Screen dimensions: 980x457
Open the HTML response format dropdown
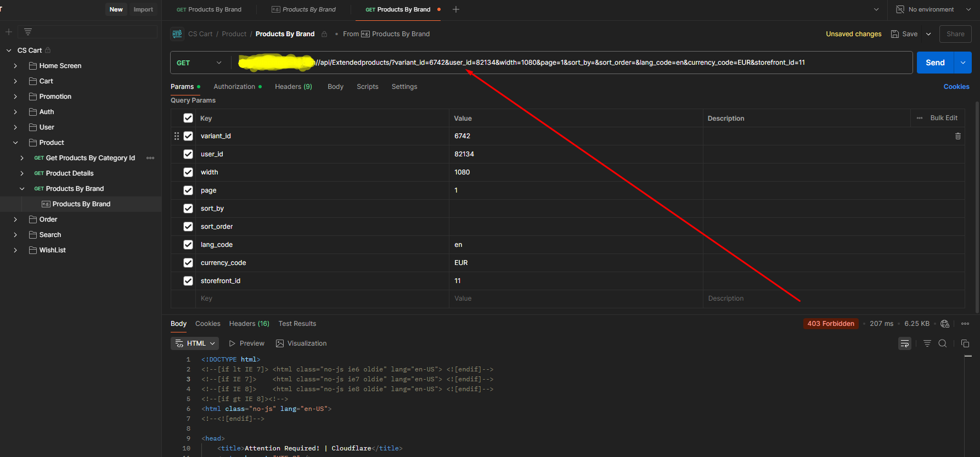pyautogui.click(x=195, y=343)
